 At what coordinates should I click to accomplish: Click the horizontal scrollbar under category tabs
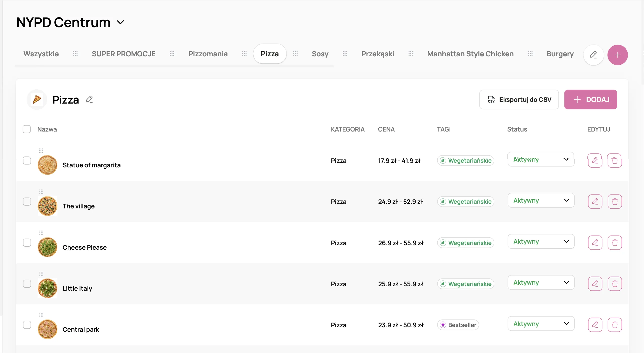click(x=174, y=66)
